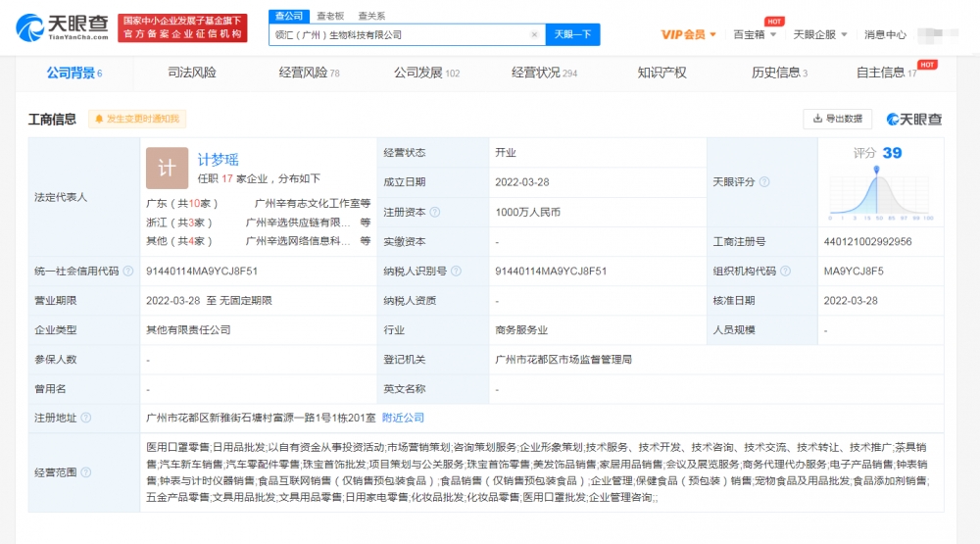The height and width of the screenshot is (544, 980).
Task: Open help icon next to 组织机构代码
Action: point(786,271)
